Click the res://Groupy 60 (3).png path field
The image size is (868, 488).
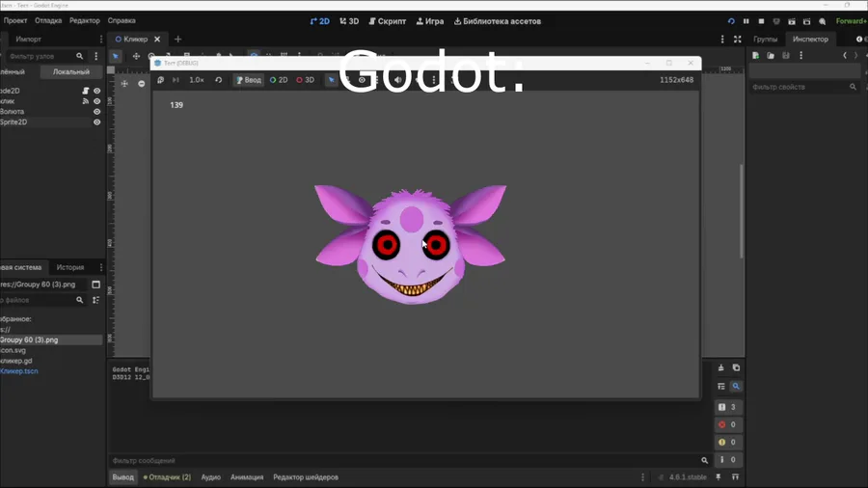43,285
